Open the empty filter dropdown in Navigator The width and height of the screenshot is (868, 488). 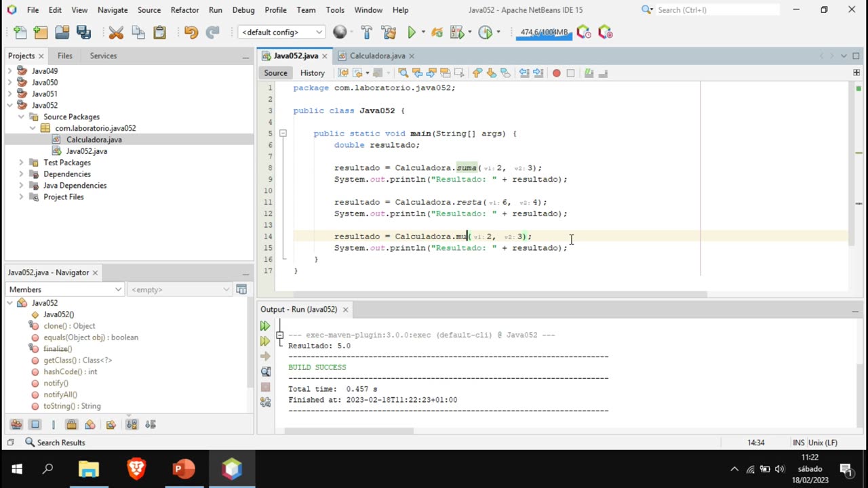[180, 289]
